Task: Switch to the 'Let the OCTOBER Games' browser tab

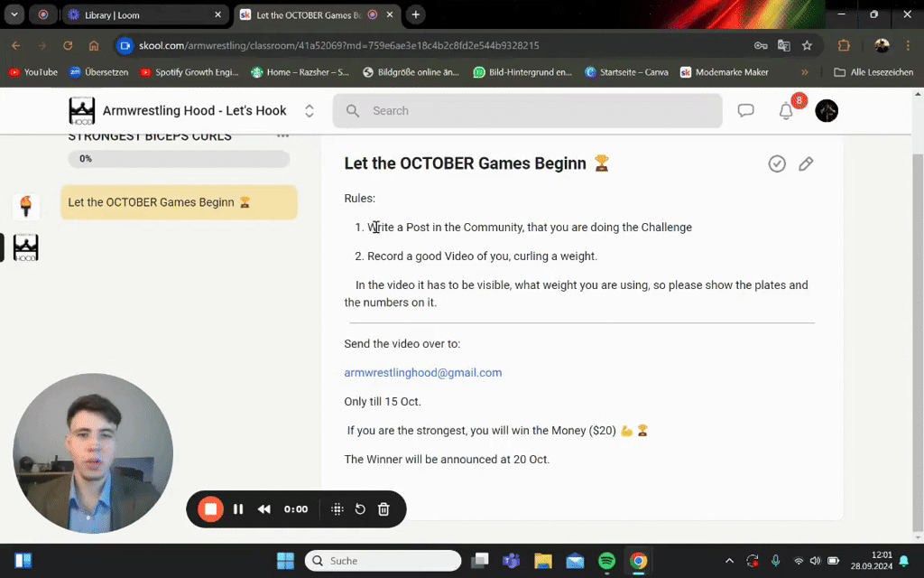Action: (309, 14)
